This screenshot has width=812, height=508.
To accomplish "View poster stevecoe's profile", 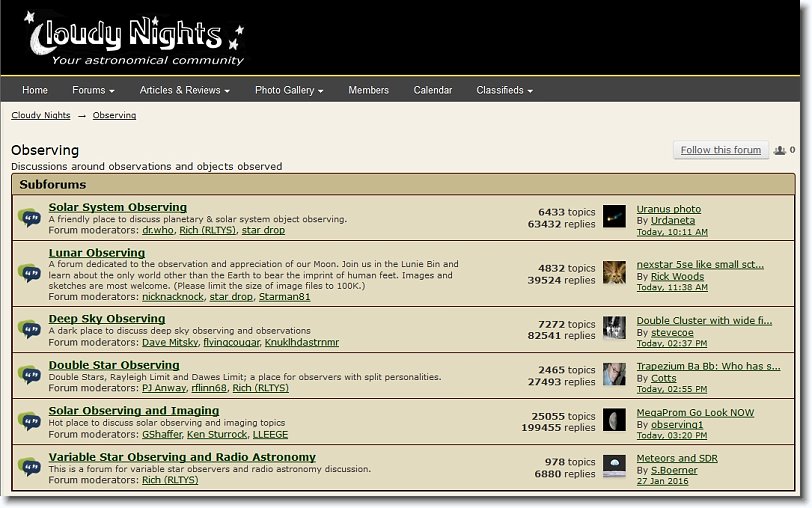I will click(672, 332).
